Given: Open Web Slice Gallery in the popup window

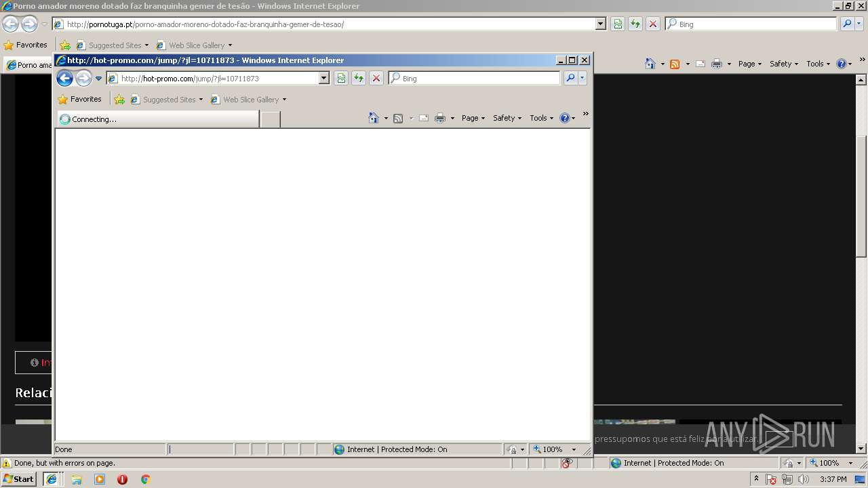Looking at the screenshot, I should [x=248, y=100].
